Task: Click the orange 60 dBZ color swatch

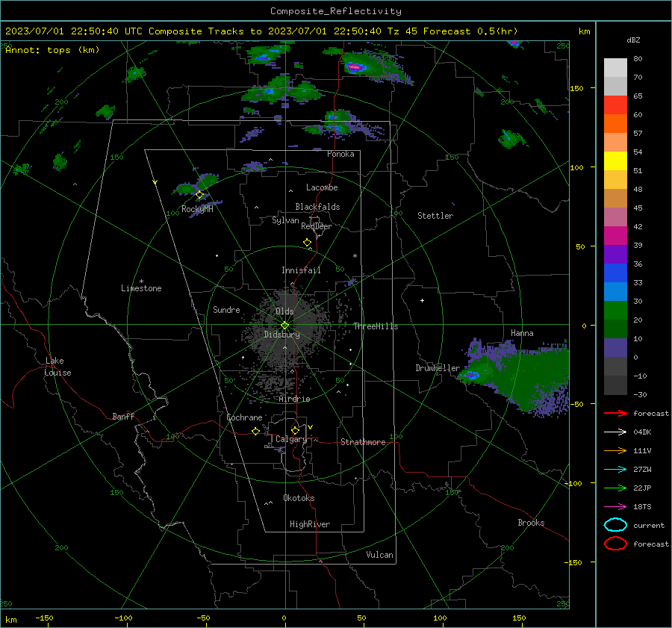Action: coord(615,123)
